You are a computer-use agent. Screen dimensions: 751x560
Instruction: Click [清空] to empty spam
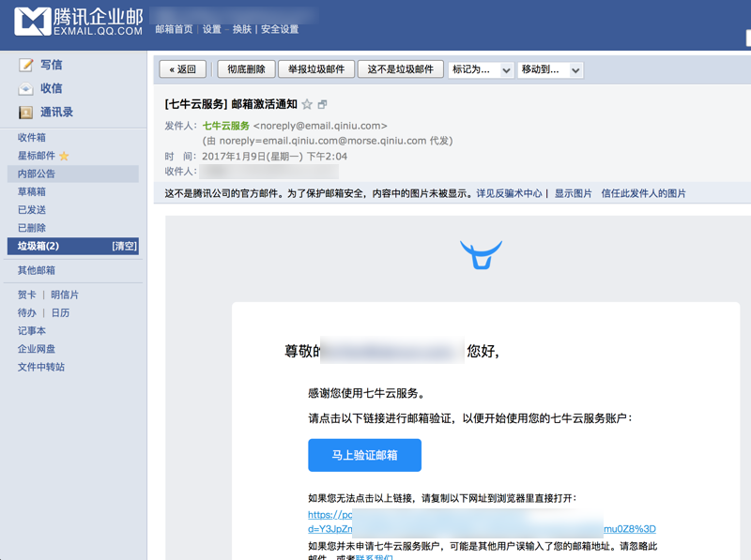pyautogui.click(x=125, y=246)
